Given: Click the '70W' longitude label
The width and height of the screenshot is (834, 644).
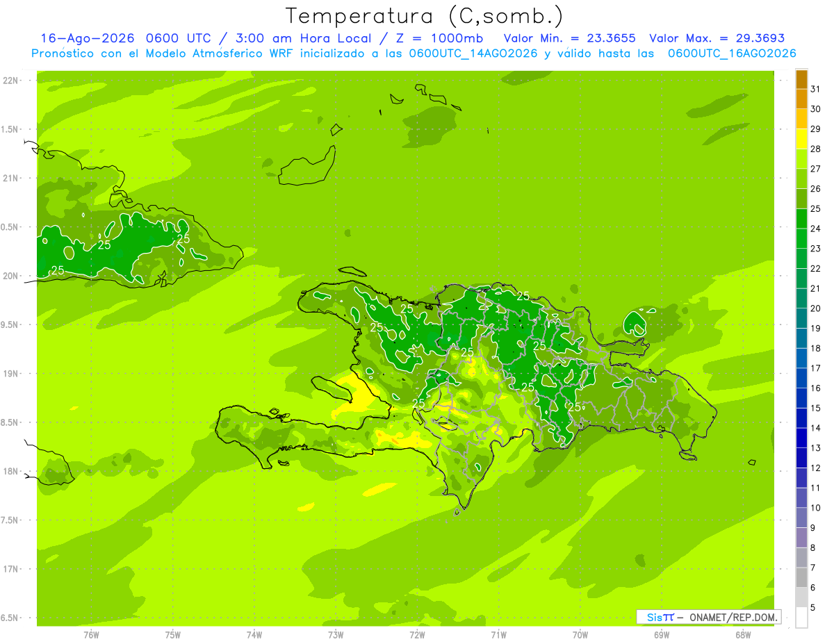Looking at the screenshot, I should 580,634.
